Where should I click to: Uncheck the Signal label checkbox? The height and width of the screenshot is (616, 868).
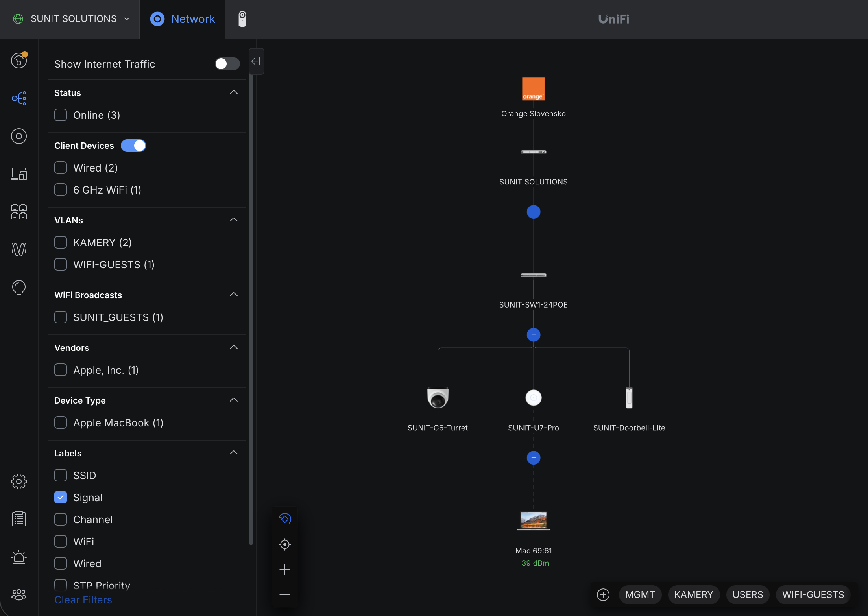click(x=61, y=497)
